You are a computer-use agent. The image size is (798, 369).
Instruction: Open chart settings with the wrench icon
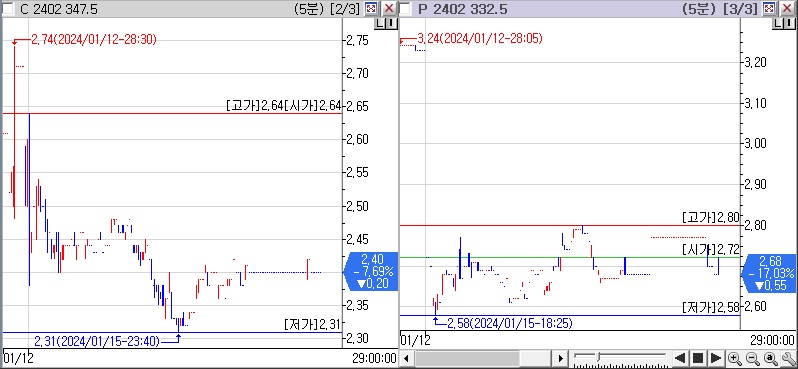pyautogui.click(x=788, y=358)
